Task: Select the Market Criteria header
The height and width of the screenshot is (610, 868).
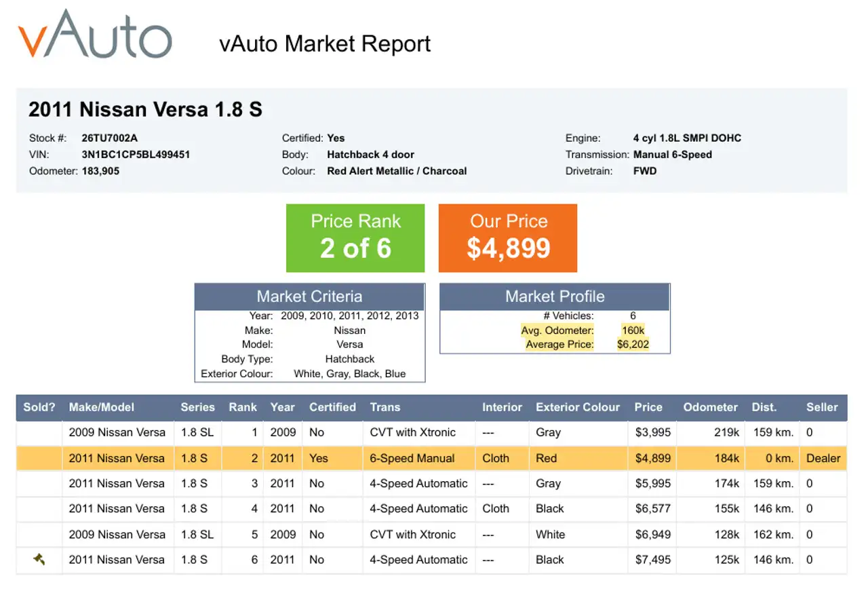Action: click(310, 297)
